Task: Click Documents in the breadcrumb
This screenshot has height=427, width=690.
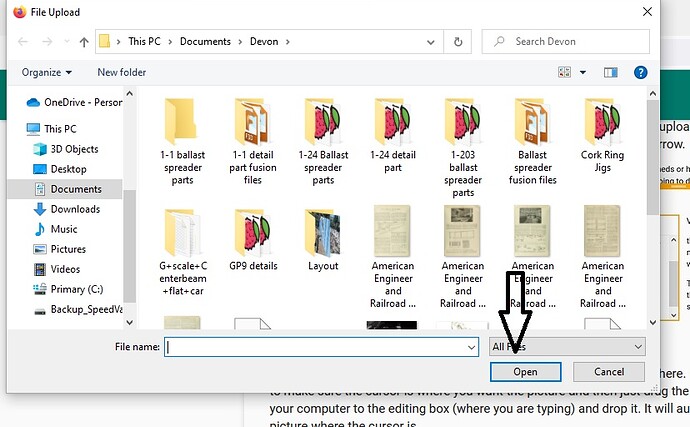Action: click(x=205, y=41)
